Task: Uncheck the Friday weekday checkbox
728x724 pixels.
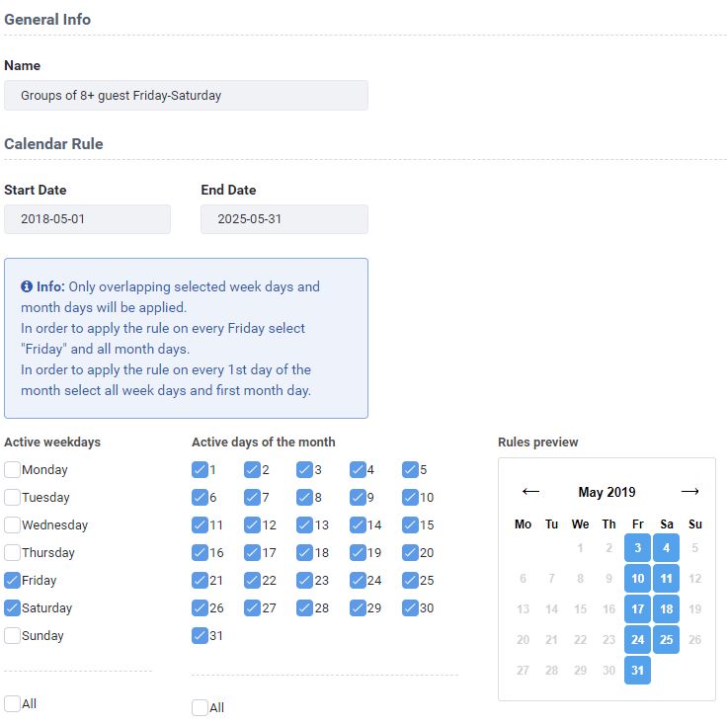Action: 12,580
